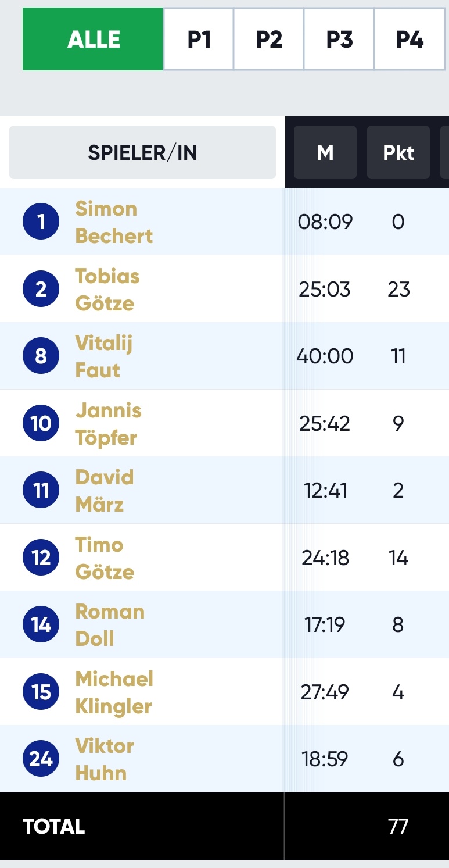The height and width of the screenshot is (868, 449).
Task: Select the TOTAL summary row
Action: (x=224, y=826)
